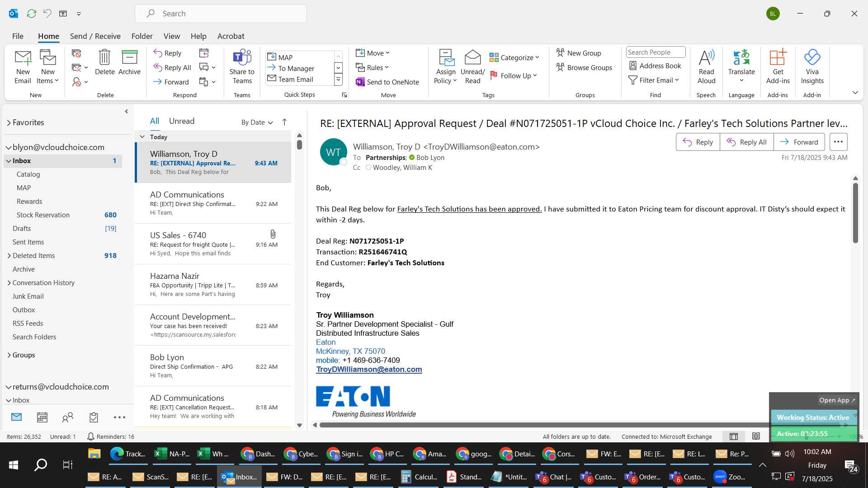Open Calculator from the taskbar
Screen dimensions: 868x488
click(420, 477)
